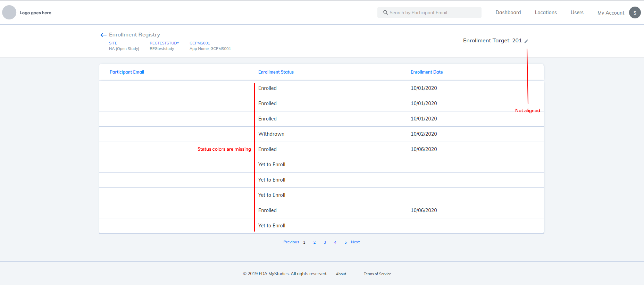The image size is (644, 285).
Task: Click the 10/02/2020 enrollment date
Action: 424,134
